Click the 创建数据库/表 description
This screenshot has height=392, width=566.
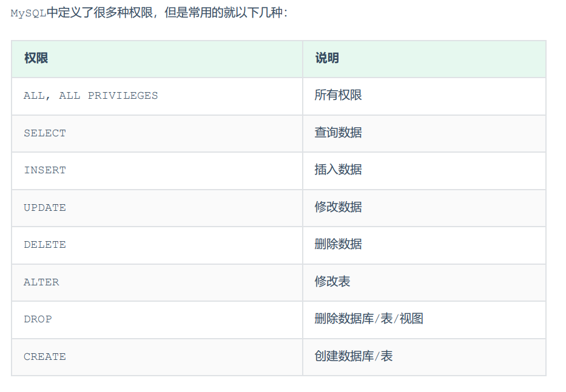tap(354, 356)
